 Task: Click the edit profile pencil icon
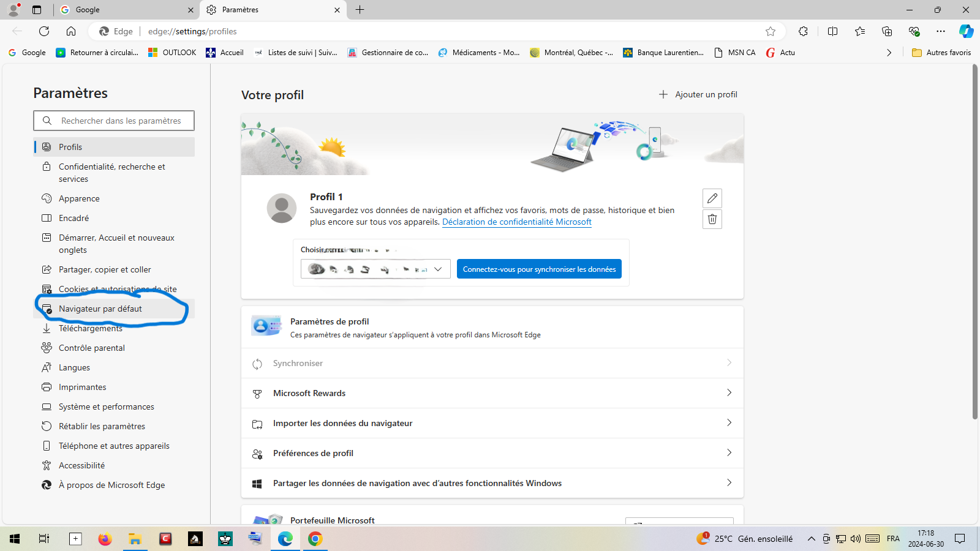[x=712, y=198]
